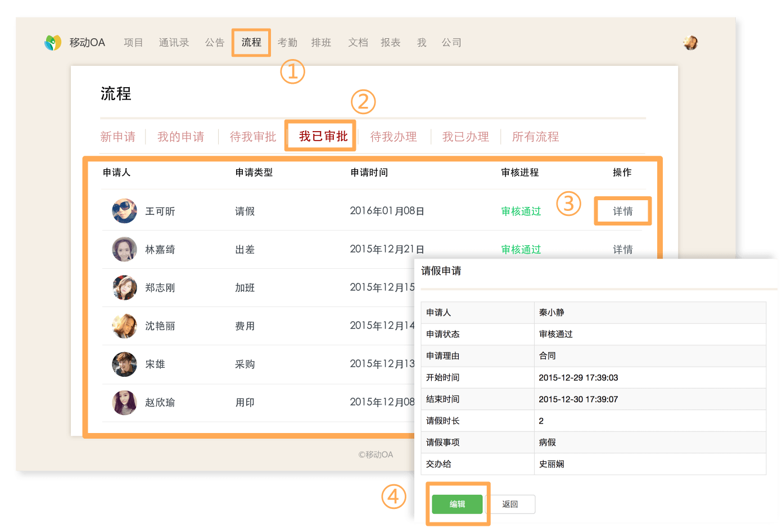The image size is (782, 532).
Task: Select the 所有流程 tab
Action: [x=535, y=137]
